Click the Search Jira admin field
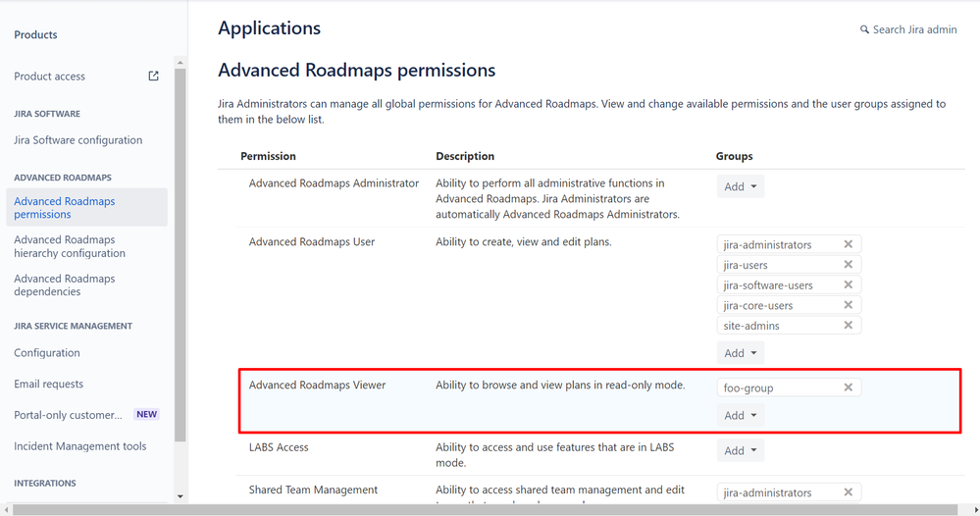Viewport: 980px width, 516px height. (x=908, y=29)
